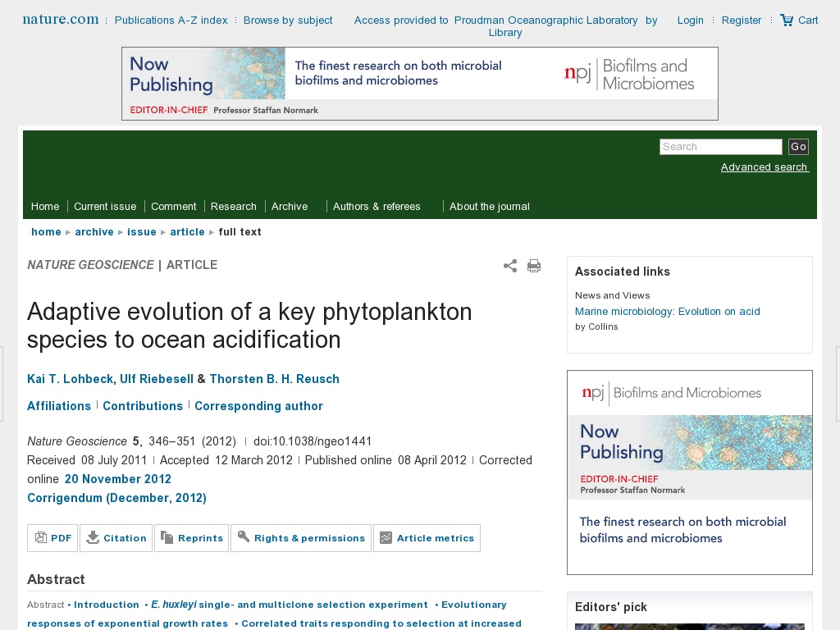Image resolution: width=840 pixels, height=630 pixels.
Task: Select Research menu item
Action: (x=234, y=207)
